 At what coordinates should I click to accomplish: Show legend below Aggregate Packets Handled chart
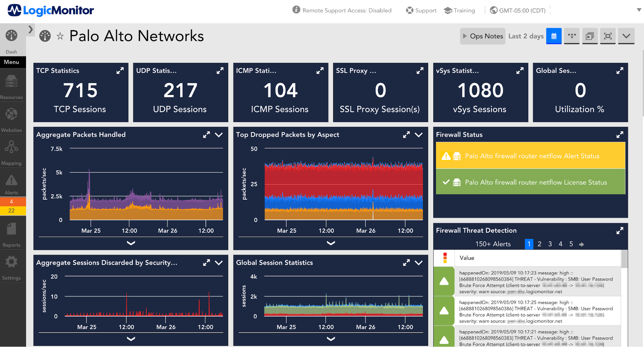point(131,243)
